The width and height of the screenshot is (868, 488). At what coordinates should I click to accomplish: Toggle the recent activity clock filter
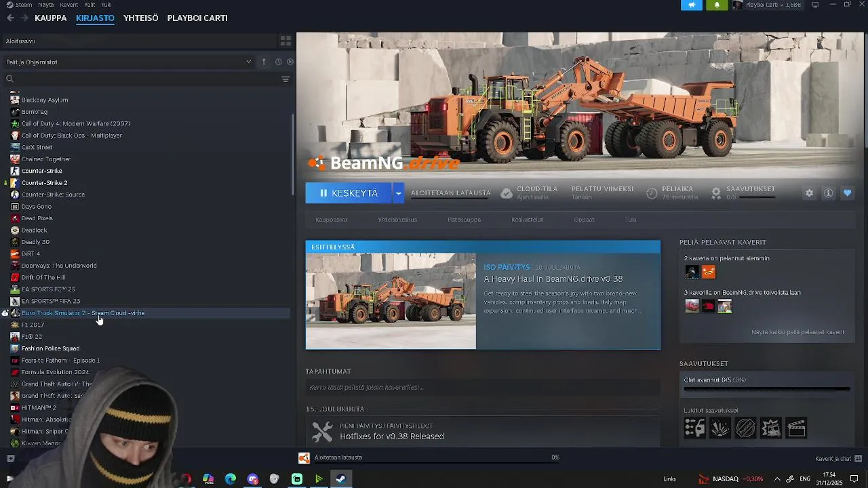point(278,62)
